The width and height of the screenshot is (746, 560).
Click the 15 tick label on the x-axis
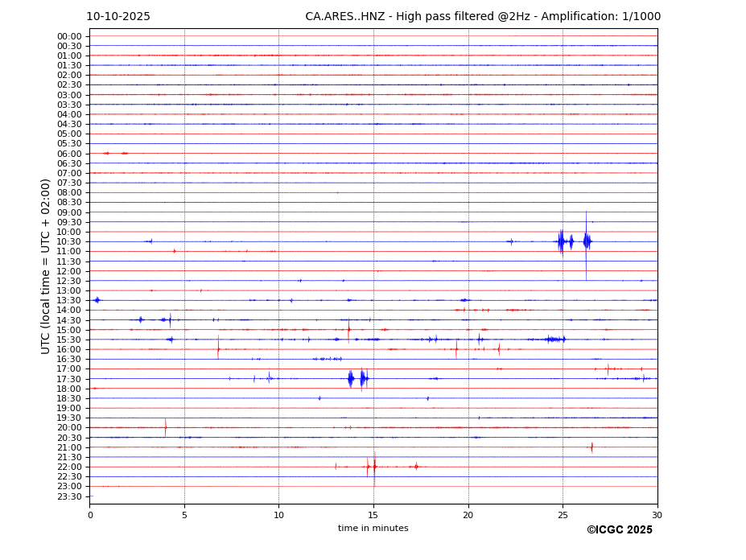(x=373, y=516)
